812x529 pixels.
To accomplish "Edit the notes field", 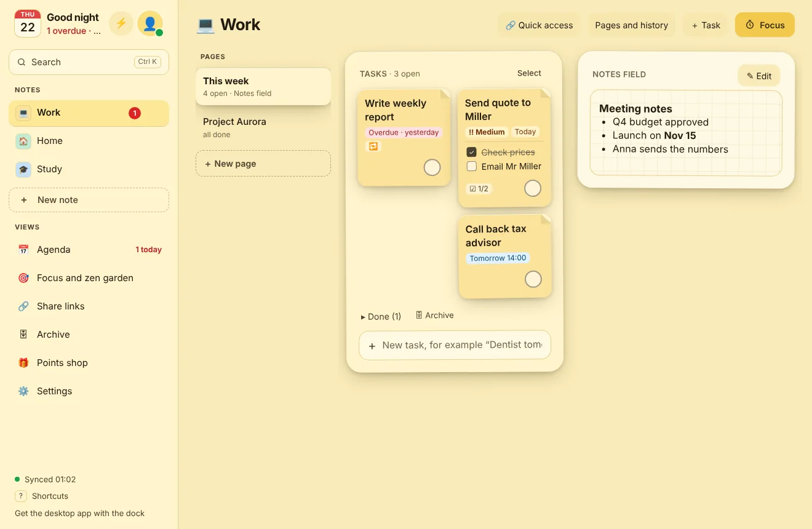I will tap(759, 76).
